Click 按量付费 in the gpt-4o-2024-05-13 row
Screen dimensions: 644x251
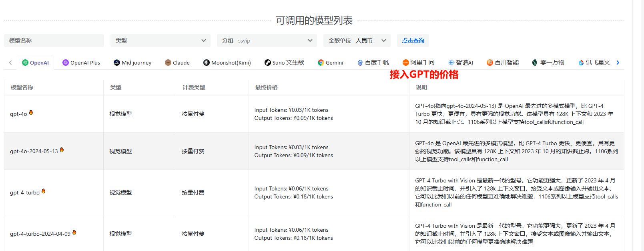click(x=193, y=151)
